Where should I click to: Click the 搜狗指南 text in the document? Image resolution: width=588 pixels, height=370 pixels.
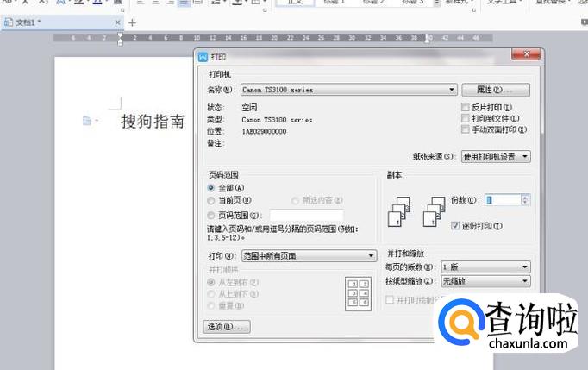click(153, 122)
